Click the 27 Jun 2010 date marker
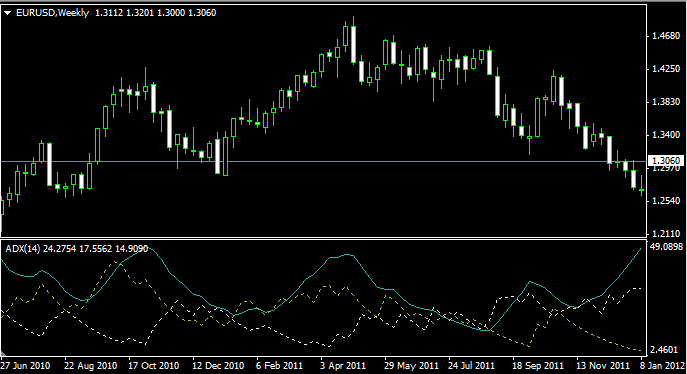Screen dimensions: 687x374 point(25,365)
